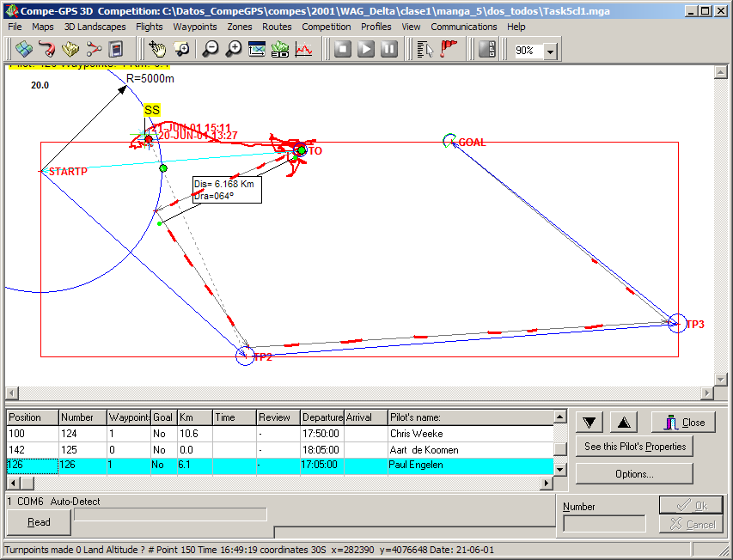Click the move up arrow button
Image resolution: width=733 pixels, height=560 pixels.
pos(624,423)
